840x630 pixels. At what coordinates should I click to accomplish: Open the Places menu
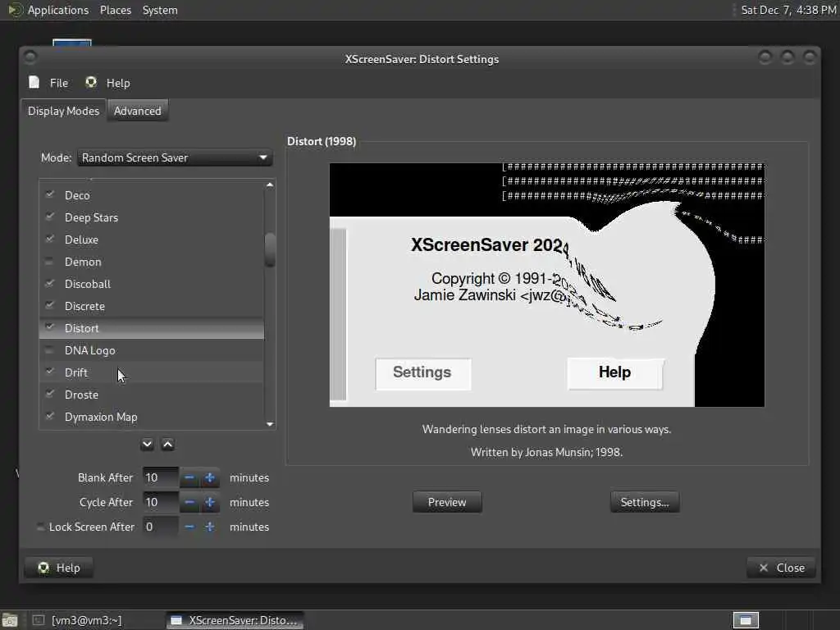click(115, 10)
